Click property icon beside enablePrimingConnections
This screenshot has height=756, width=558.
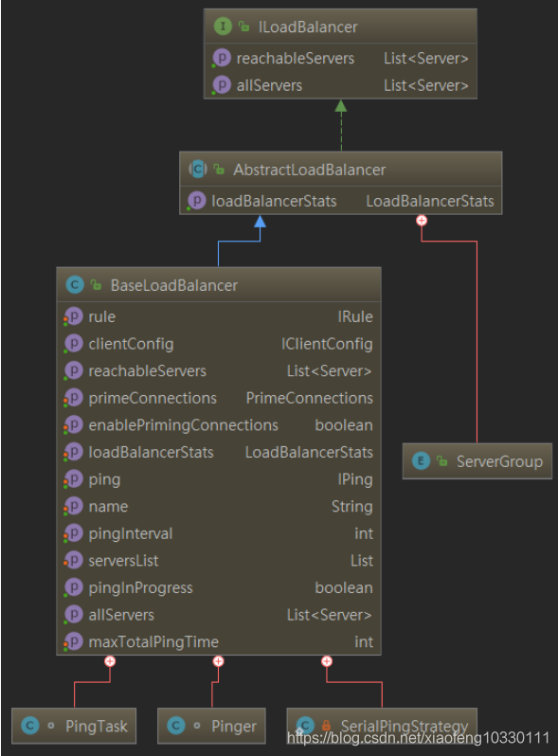tap(73, 424)
